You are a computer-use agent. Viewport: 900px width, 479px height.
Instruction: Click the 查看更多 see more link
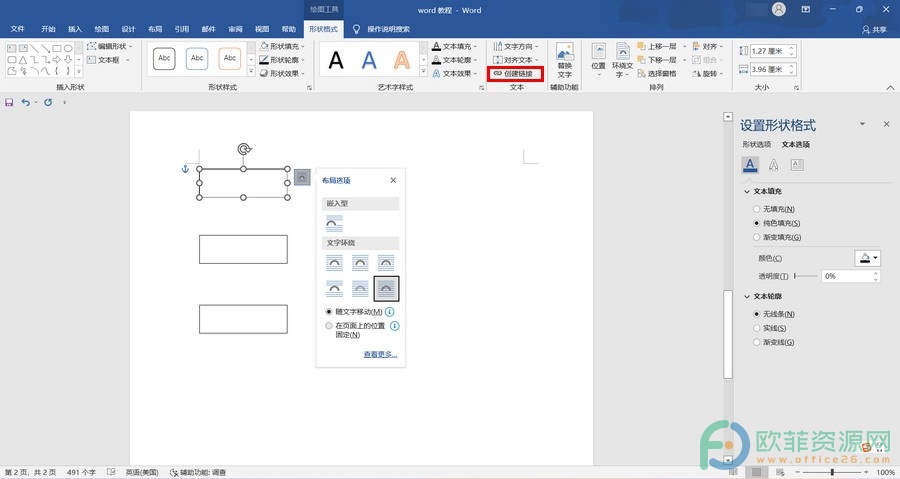coord(380,355)
